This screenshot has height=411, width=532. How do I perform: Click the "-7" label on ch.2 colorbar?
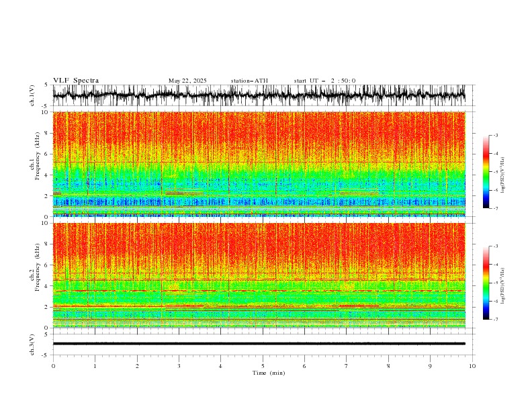coord(495,319)
